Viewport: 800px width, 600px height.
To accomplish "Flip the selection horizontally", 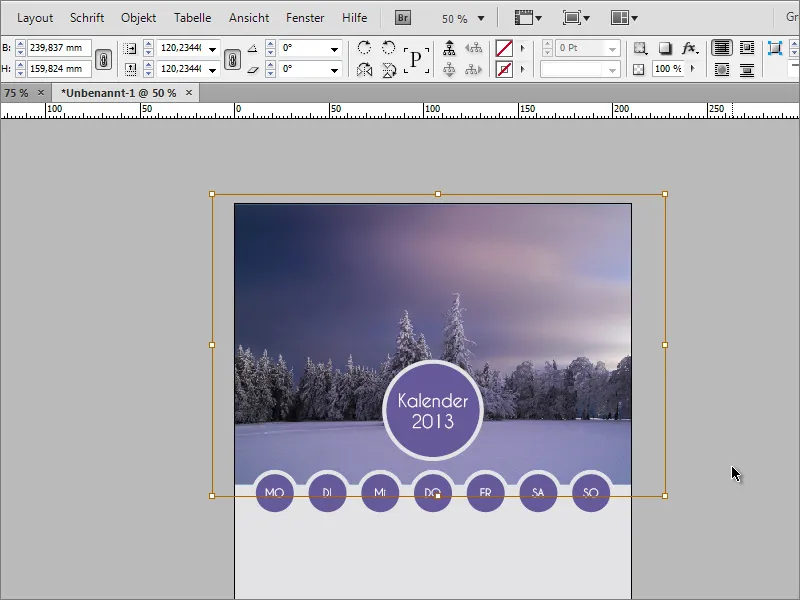I will point(364,69).
